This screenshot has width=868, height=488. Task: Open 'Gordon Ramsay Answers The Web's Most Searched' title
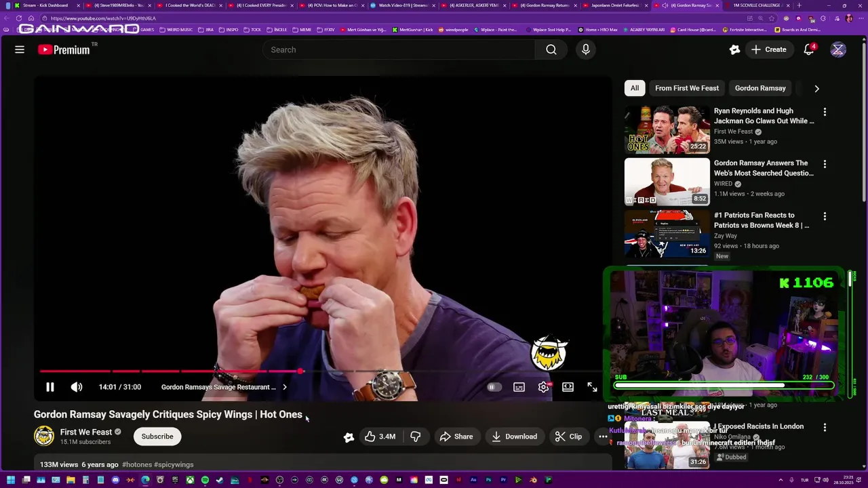coord(764,168)
